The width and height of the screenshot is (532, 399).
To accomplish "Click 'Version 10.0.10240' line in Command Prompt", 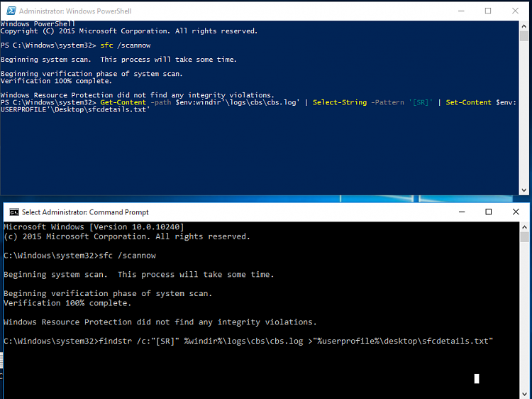I will pos(94,227).
